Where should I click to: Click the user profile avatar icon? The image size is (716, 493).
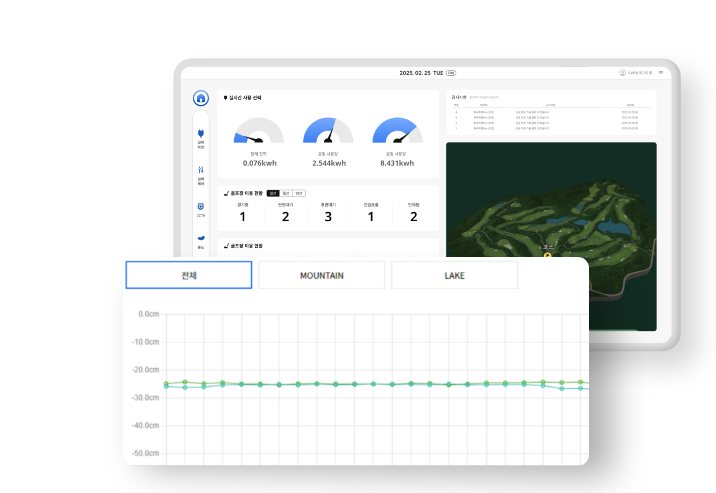click(622, 73)
